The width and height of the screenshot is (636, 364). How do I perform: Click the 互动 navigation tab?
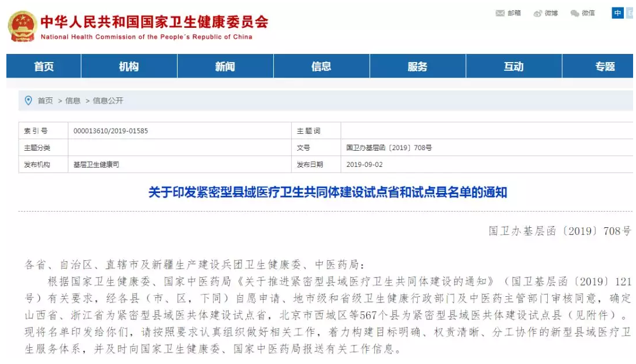(x=514, y=67)
